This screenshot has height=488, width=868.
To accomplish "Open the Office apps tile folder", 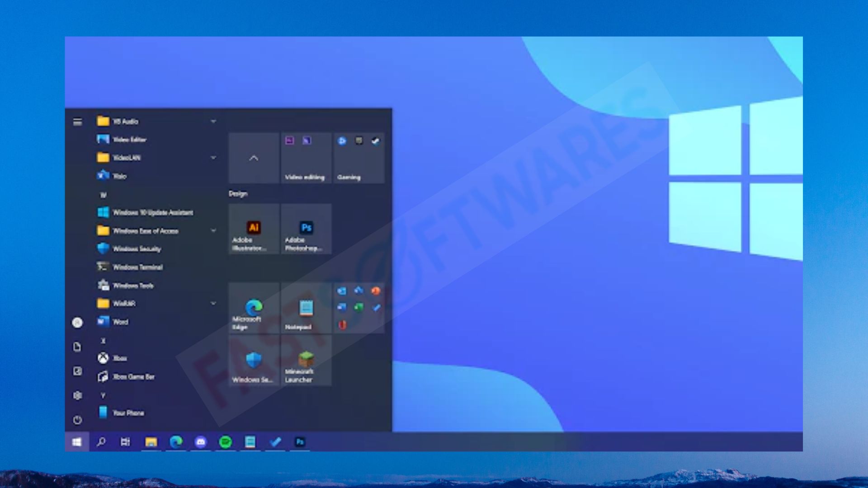I will pyautogui.click(x=359, y=308).
